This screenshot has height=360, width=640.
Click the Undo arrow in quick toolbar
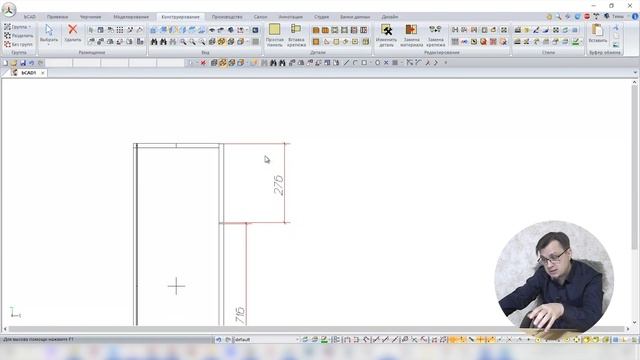point(31,63)
